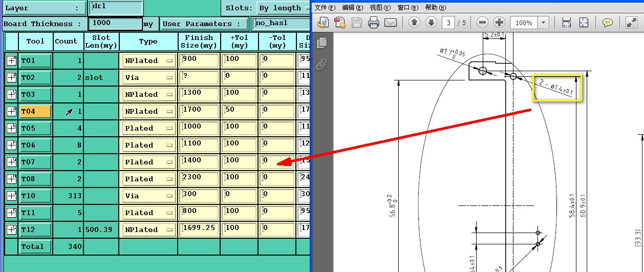Open the 文件 (File) menu
The width and height of the screenshot is (644, 272).
[x=325, y=7]
